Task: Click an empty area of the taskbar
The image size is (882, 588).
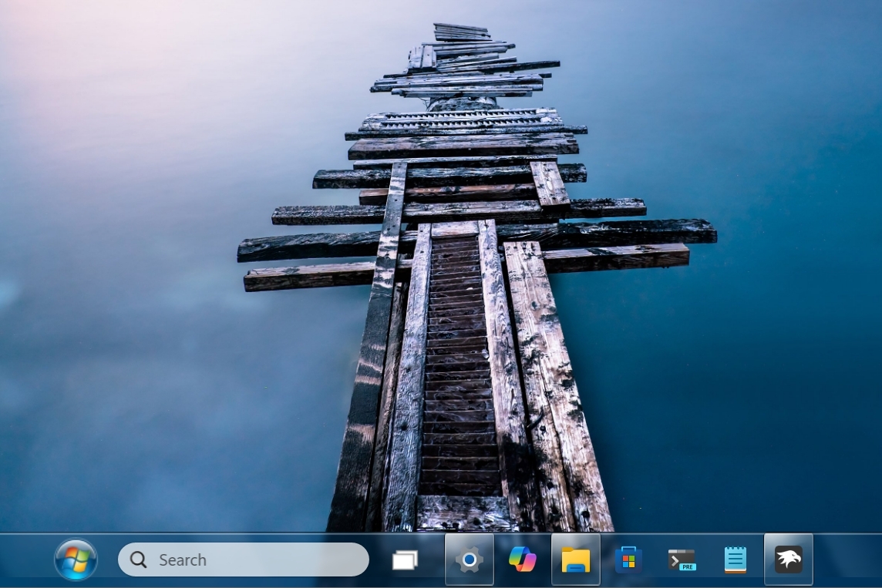Action: (848, 559)
